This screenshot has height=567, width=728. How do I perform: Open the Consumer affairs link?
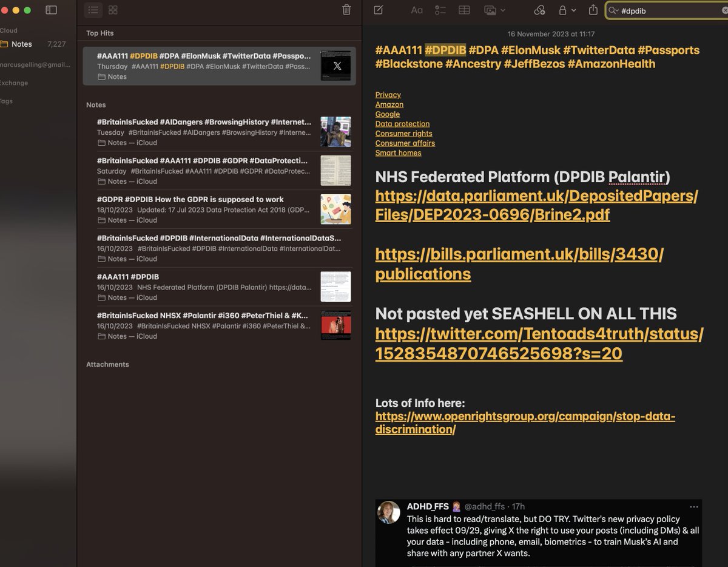tap(405, 143)
